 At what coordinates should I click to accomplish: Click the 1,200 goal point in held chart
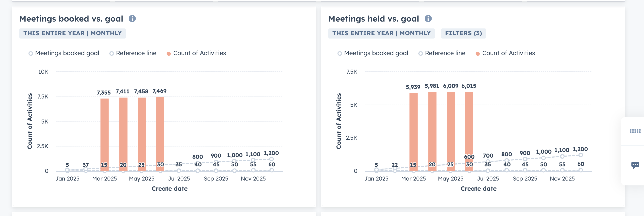point(580,155)
